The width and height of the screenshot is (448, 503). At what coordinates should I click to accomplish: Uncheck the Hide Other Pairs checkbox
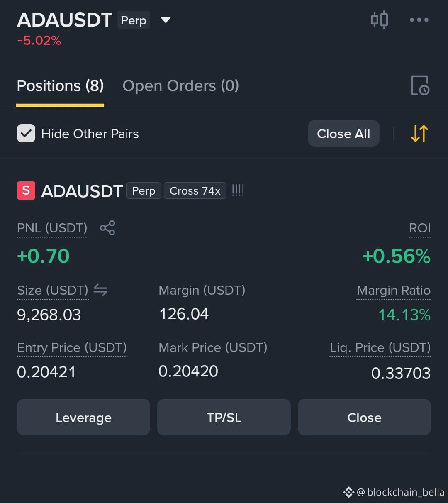click(x=26, y=134)
